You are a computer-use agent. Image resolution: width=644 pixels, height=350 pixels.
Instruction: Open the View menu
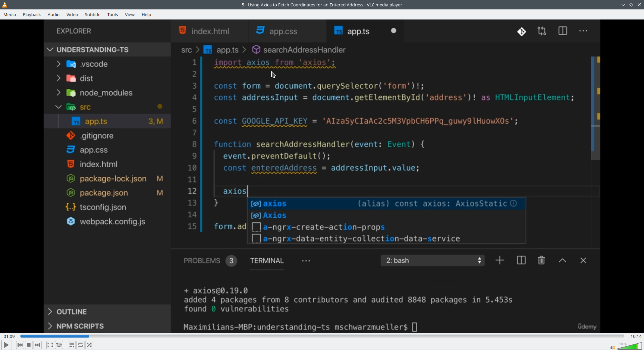point(130,14)
